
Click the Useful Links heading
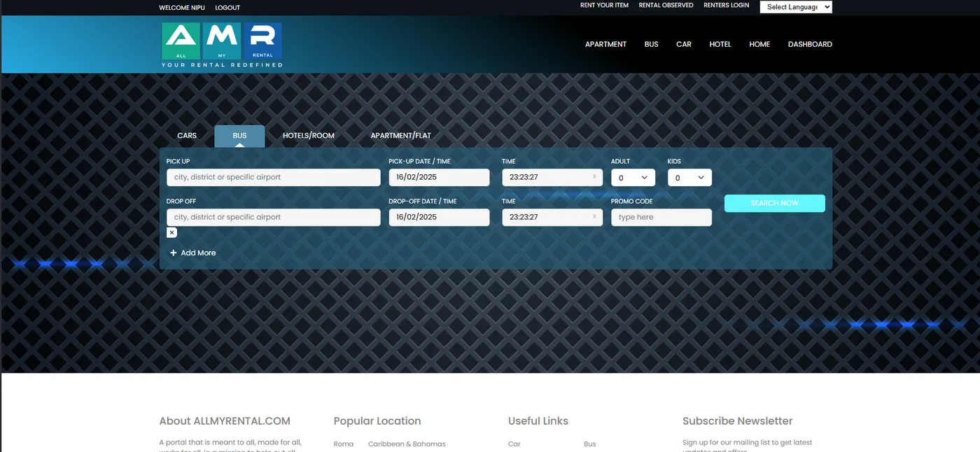click(x=538, y=421)
